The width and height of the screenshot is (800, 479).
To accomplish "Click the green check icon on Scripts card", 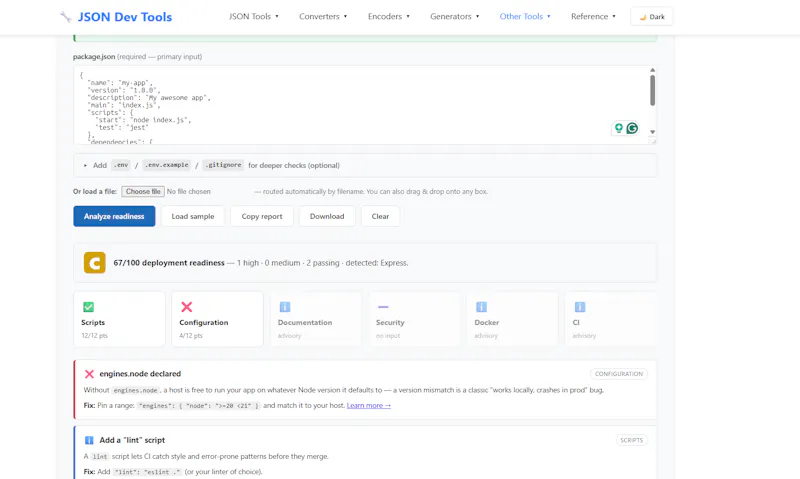I will pos(88,307).
